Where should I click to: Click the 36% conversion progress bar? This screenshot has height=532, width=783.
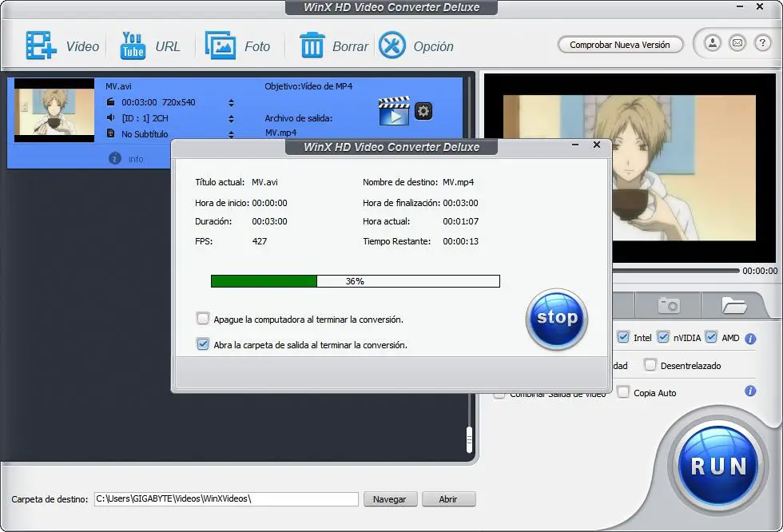pyautogui.click(x=355, y=281)
